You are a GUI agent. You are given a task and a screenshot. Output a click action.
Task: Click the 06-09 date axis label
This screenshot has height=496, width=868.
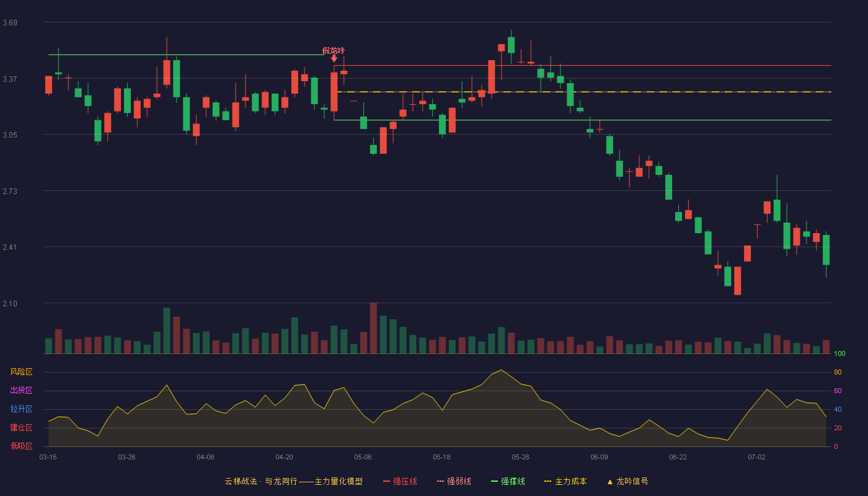tap(599, 457)
